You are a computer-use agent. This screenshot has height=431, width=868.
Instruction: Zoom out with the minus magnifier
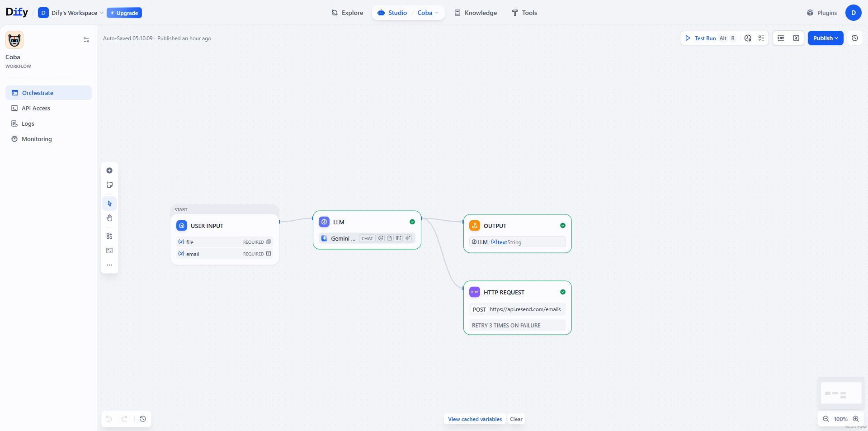826,419
